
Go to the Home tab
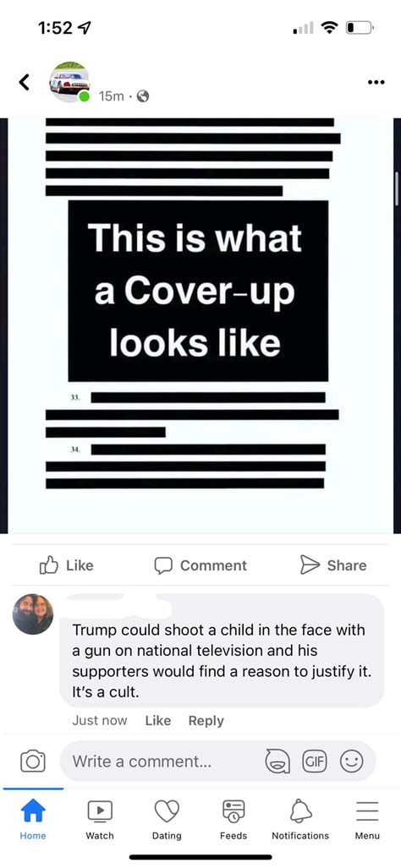(33, 819)
